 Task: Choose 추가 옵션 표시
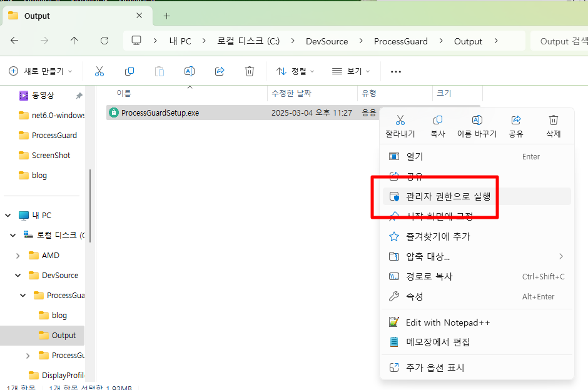(476, 367)
